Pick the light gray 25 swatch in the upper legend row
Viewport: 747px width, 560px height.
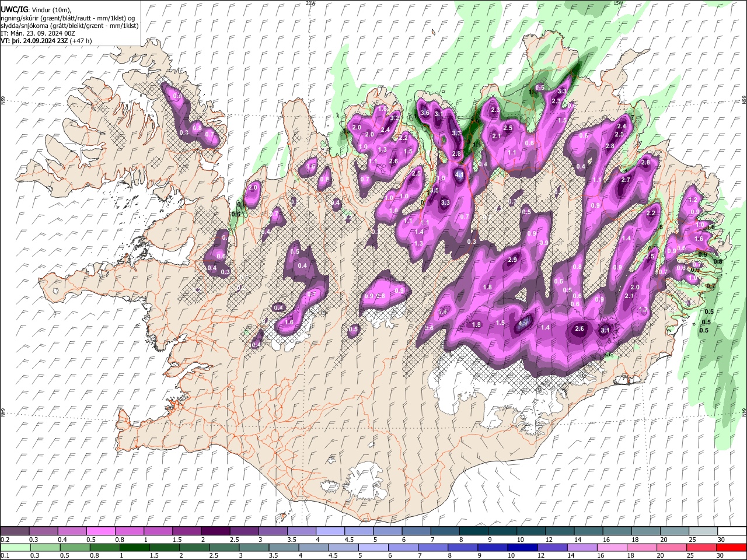tap(703, 531)
